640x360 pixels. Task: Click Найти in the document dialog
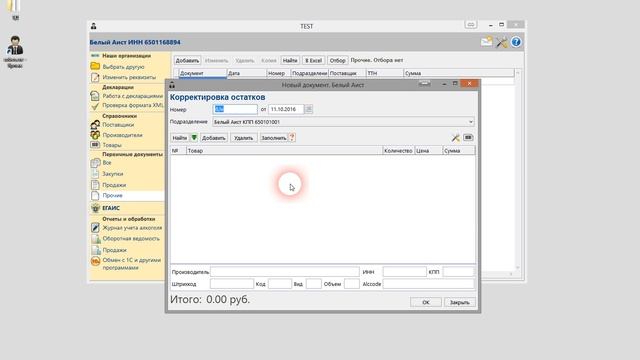[x=180, y=138]
